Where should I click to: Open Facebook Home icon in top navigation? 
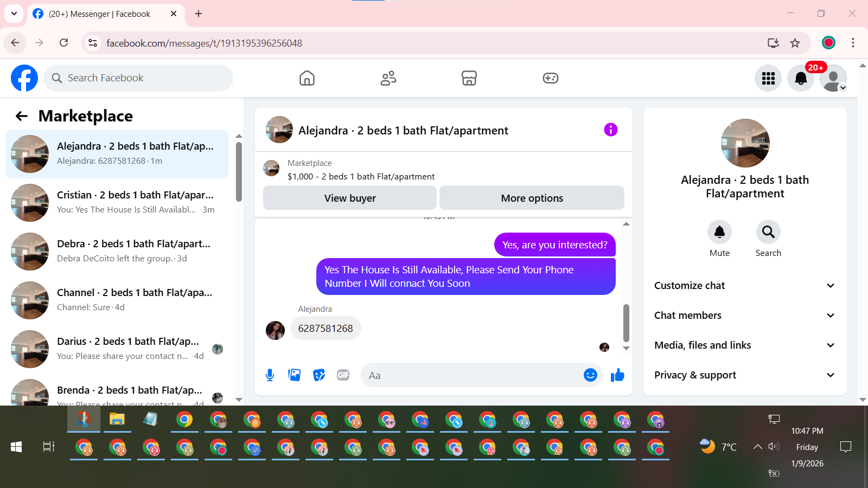[307, 78]
